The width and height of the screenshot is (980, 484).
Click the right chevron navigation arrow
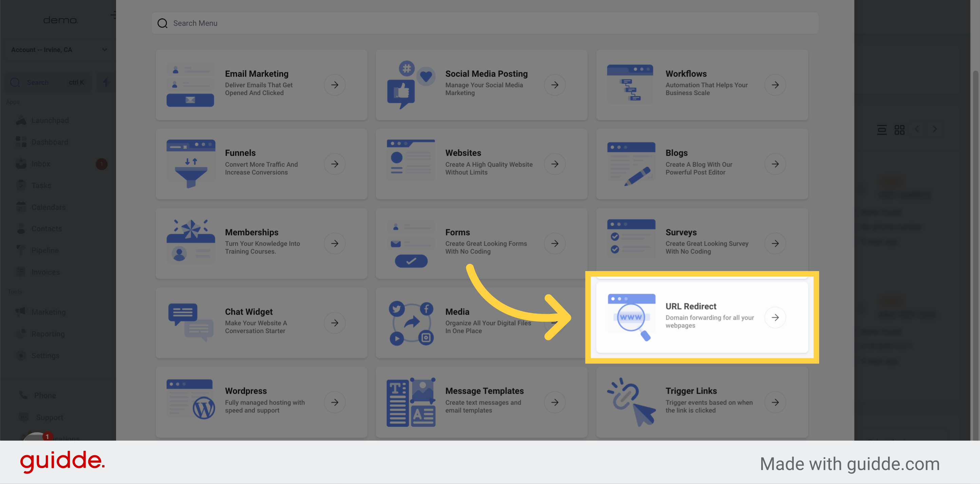935,129
